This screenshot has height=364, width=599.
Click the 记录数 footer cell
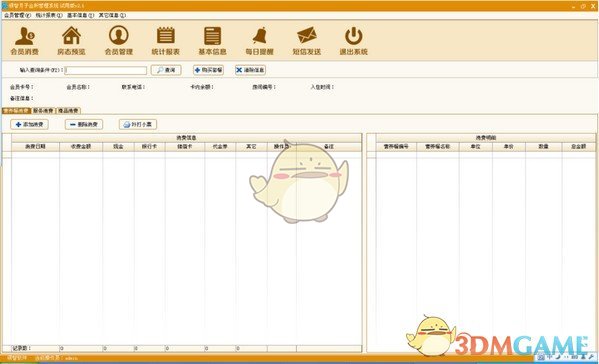36,348
